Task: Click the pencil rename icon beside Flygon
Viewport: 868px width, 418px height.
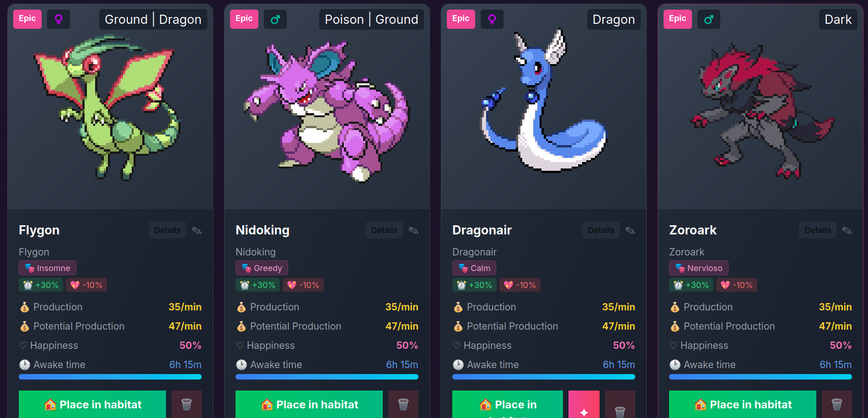Action: [x=197, y=230]
